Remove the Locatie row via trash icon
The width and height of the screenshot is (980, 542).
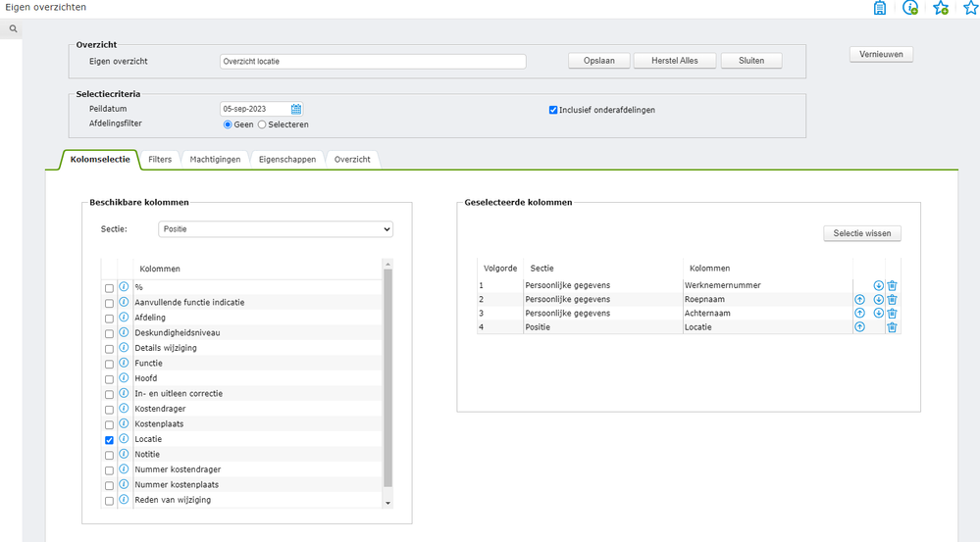coord(892,327)
